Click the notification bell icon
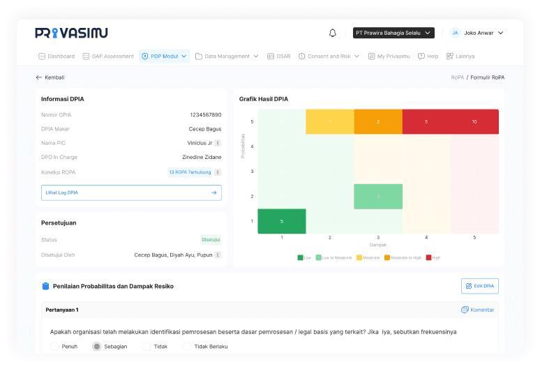540x392 pixels. pos(333,33)
